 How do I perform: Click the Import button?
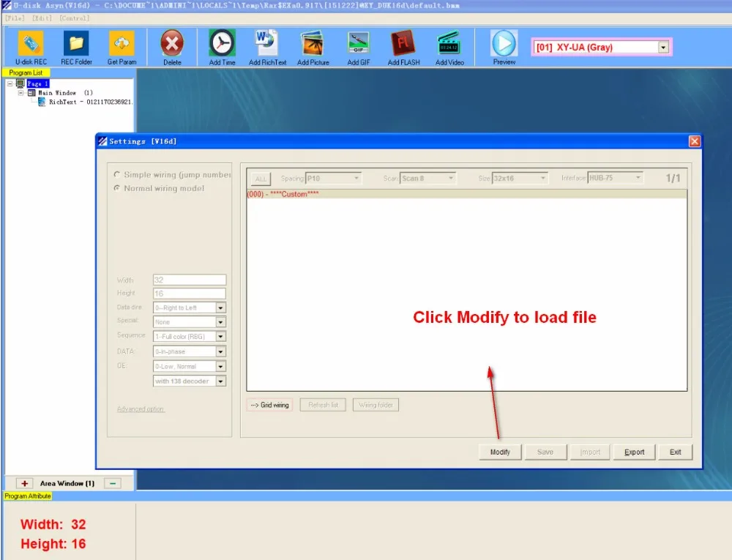tap(590, 452)
